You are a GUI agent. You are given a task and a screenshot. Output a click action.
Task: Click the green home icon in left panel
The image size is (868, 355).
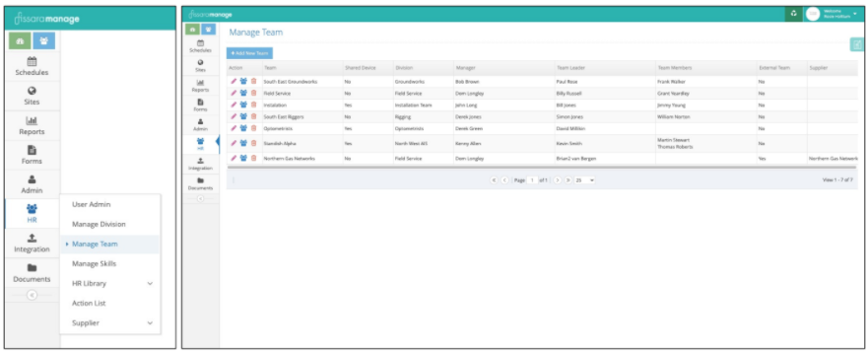[20, 41]
